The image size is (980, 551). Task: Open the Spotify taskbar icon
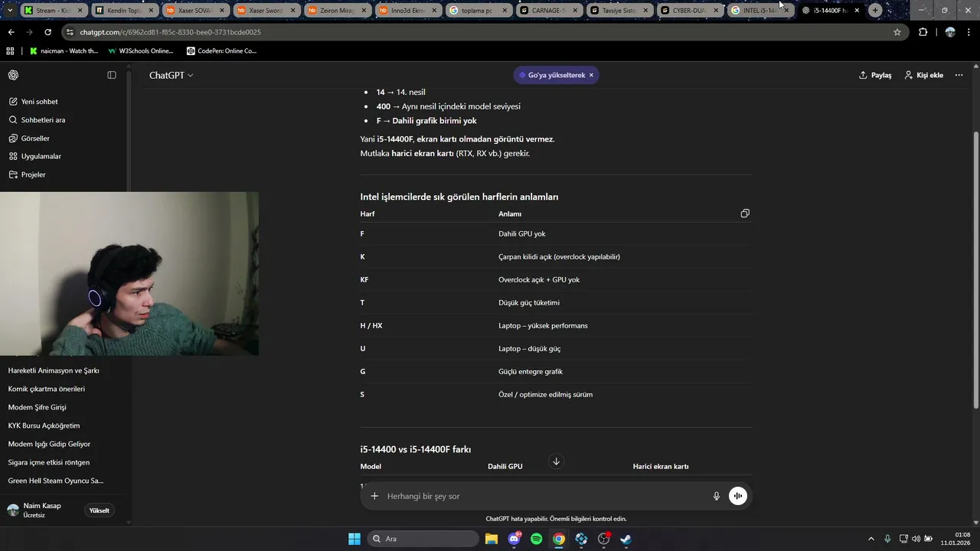click(x=537, y=539)
